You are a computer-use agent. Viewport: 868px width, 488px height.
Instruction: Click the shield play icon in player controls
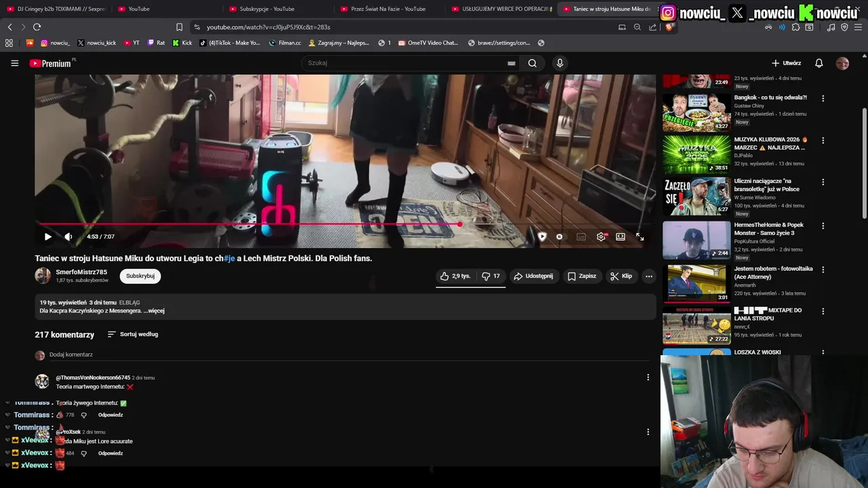point(542,237)
